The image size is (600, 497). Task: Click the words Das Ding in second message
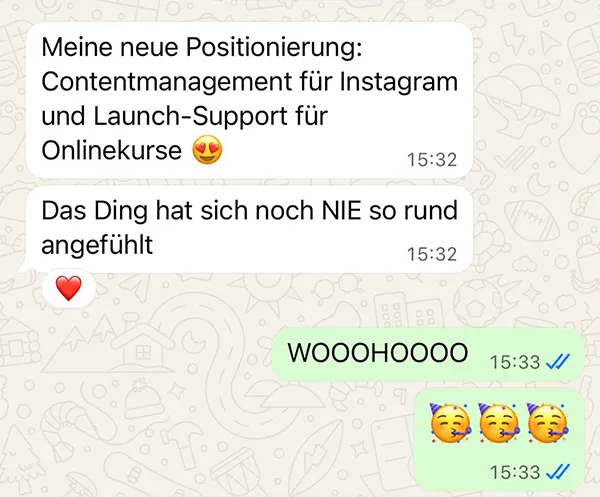(95, 210)
